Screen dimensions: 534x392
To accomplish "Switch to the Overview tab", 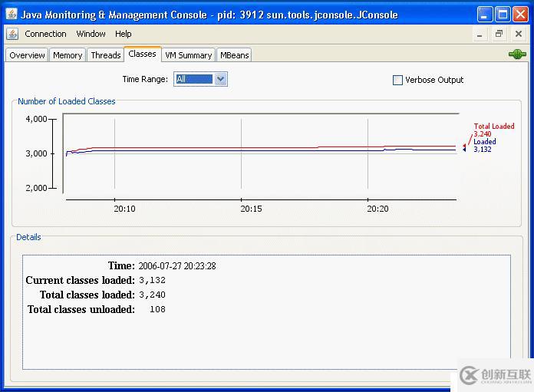I will coord(27,55).
